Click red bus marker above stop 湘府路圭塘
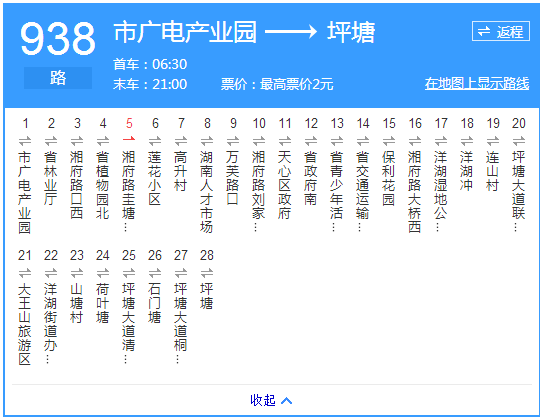 coord(129,139)
